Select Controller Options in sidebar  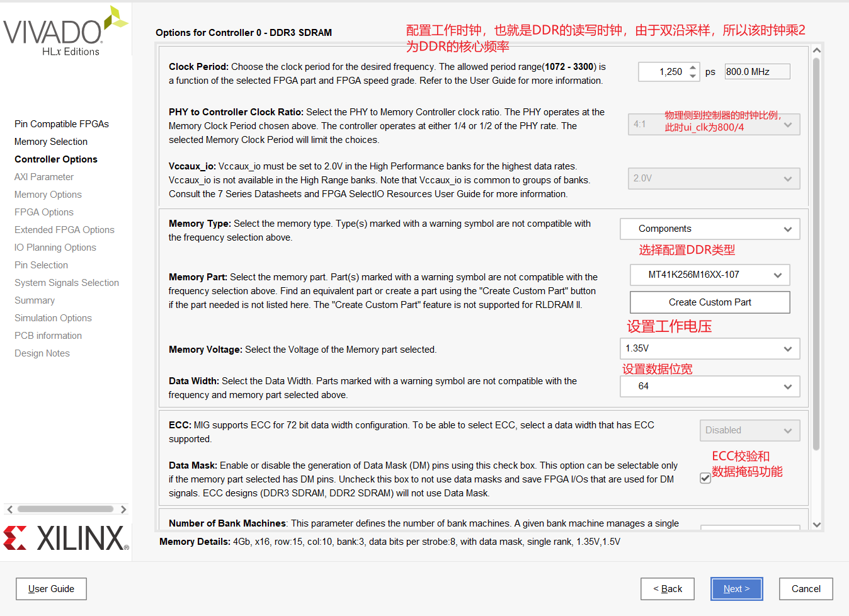coord(56,159)
